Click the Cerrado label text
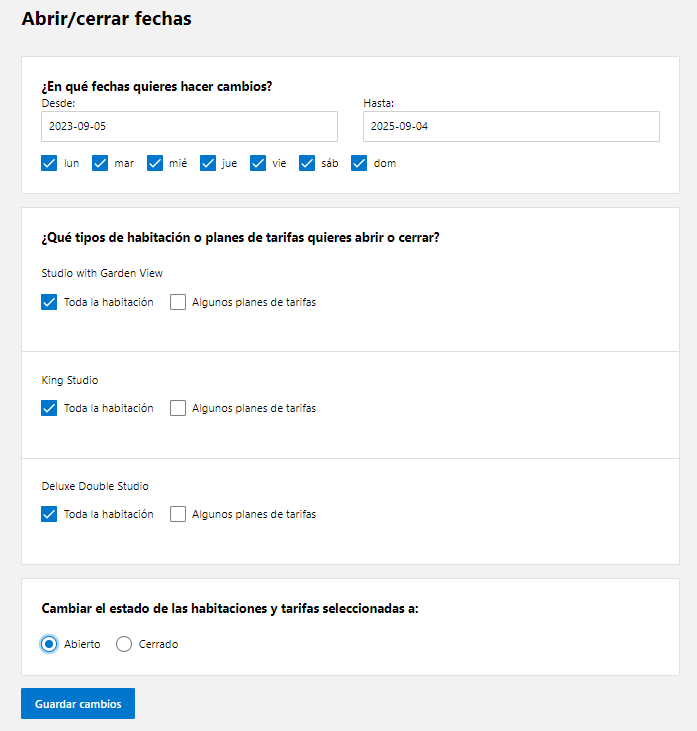The width and height of the screenshot is (697, 731). point(158,644)
